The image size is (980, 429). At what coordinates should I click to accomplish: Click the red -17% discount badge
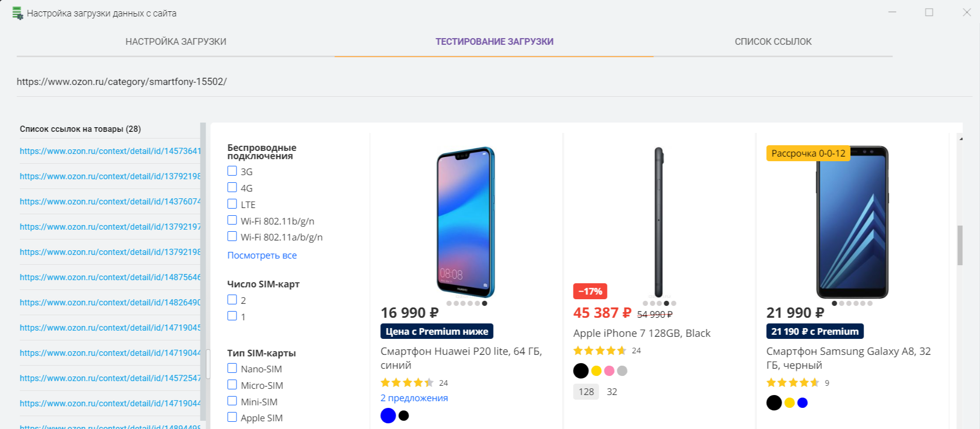point(590,291)
